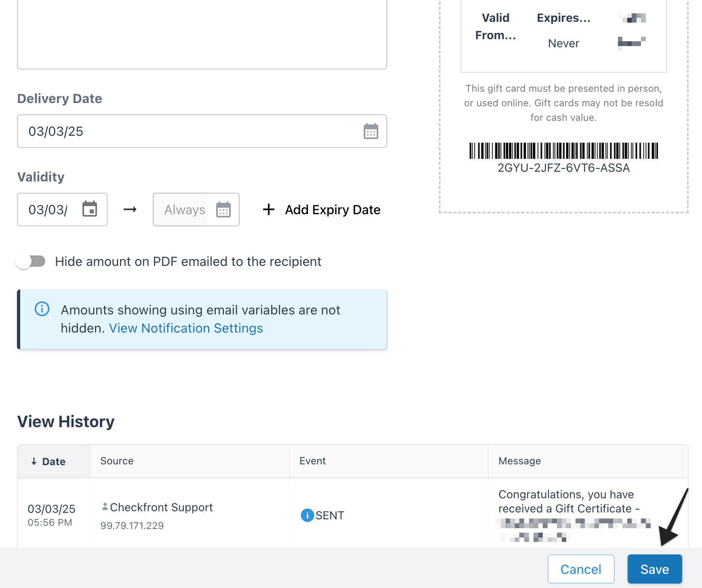
Task: Toggle Hide amount on PDF switch
Action: point(31,261)
